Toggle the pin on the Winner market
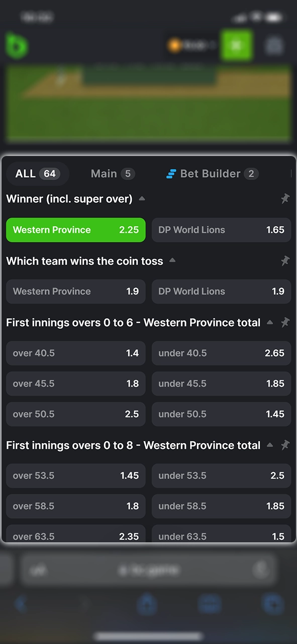 pos(285,199)
